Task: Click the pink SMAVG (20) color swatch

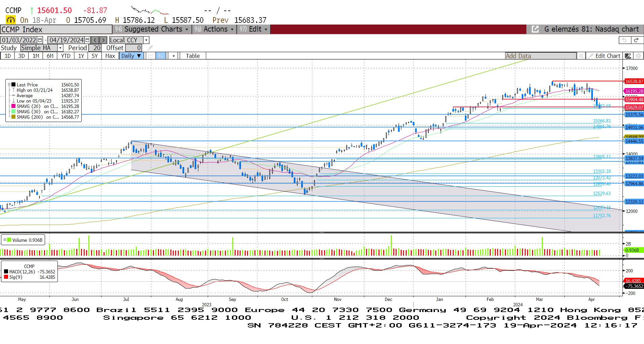Action: click(x=13, y=106)
